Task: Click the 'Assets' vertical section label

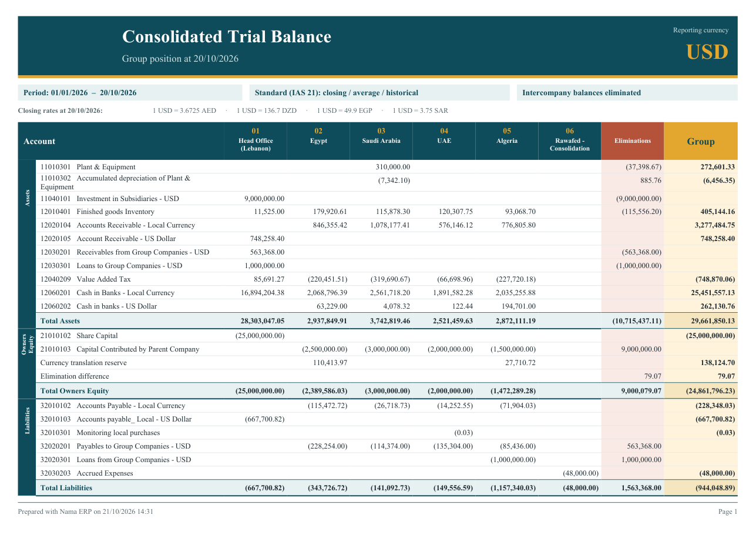Action: coord(27,198)
